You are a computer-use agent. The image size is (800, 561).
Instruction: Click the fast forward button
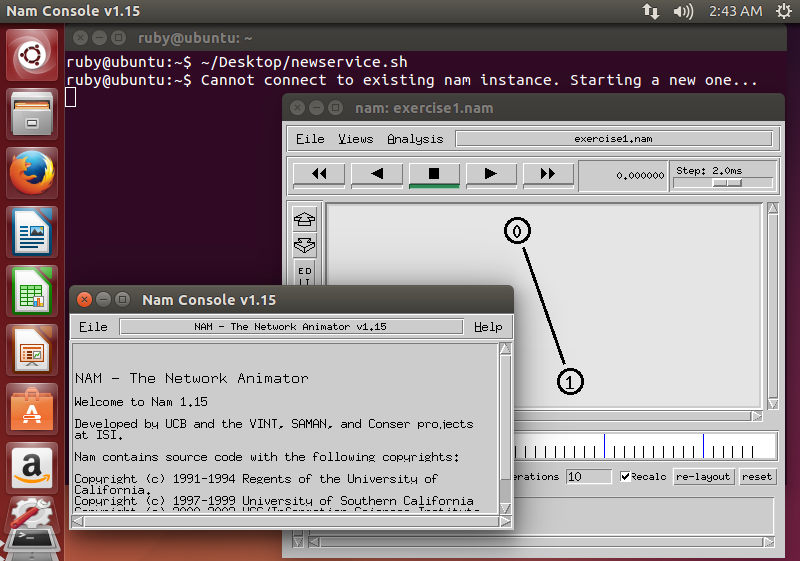click(x=548, y=174)
